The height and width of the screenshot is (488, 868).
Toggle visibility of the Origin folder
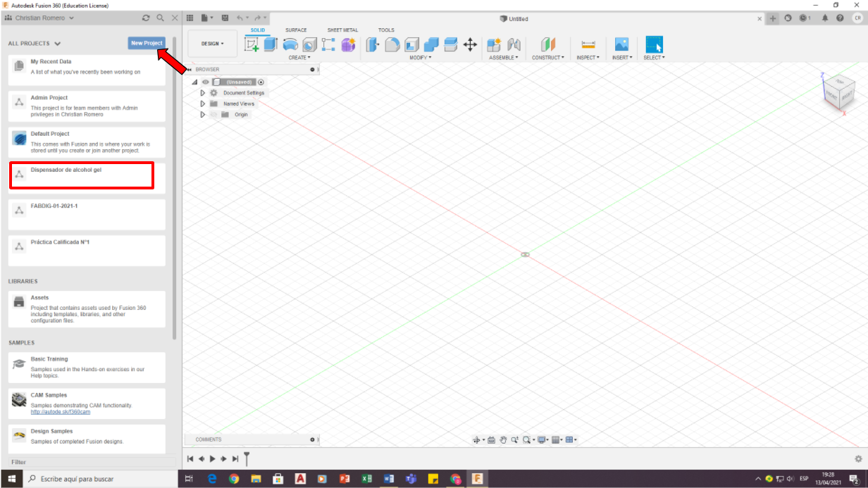tap(214, 114)
